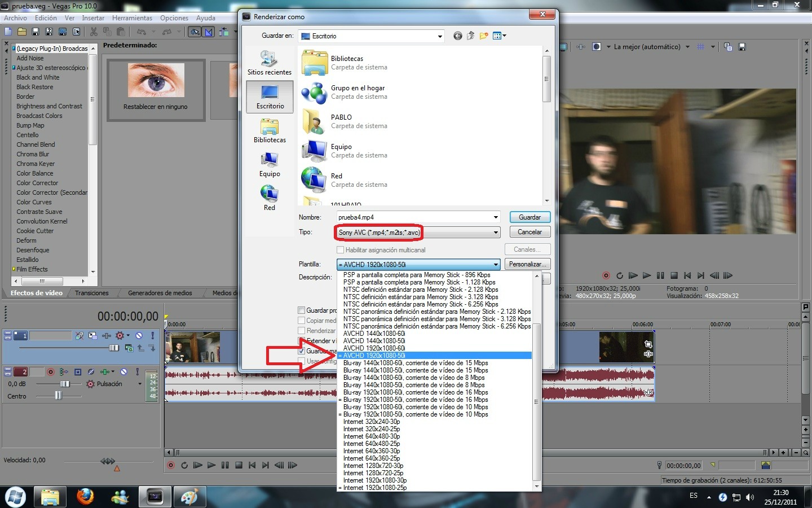
Task: Open the Guardar en location dropdown
Action: point(440,36)
